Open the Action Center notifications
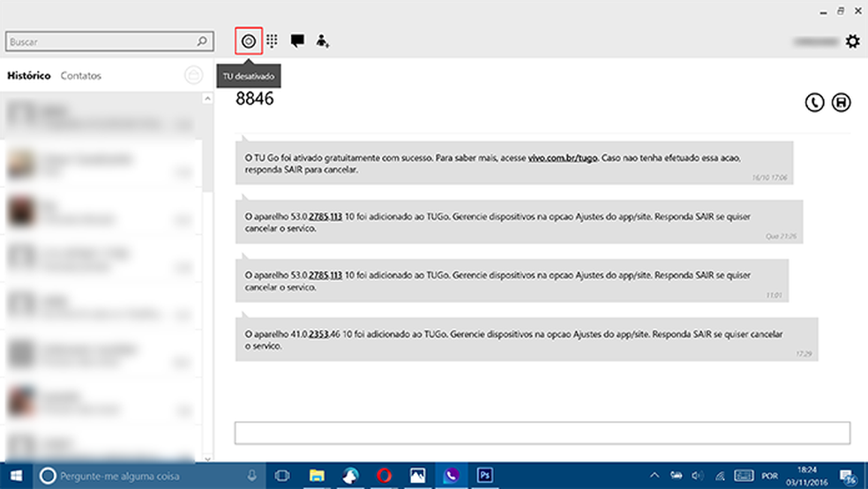The image size is (868, 489). (x=848, y=477)
